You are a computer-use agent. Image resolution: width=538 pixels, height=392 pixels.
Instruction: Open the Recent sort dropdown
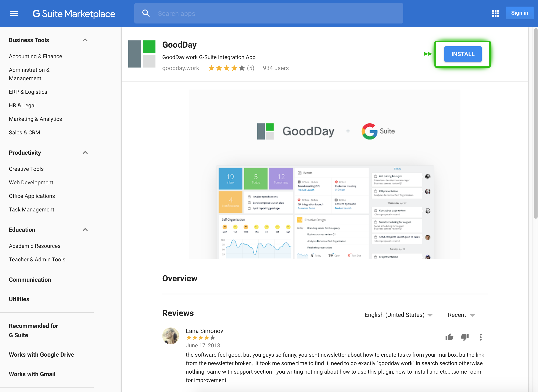(461, 315)
